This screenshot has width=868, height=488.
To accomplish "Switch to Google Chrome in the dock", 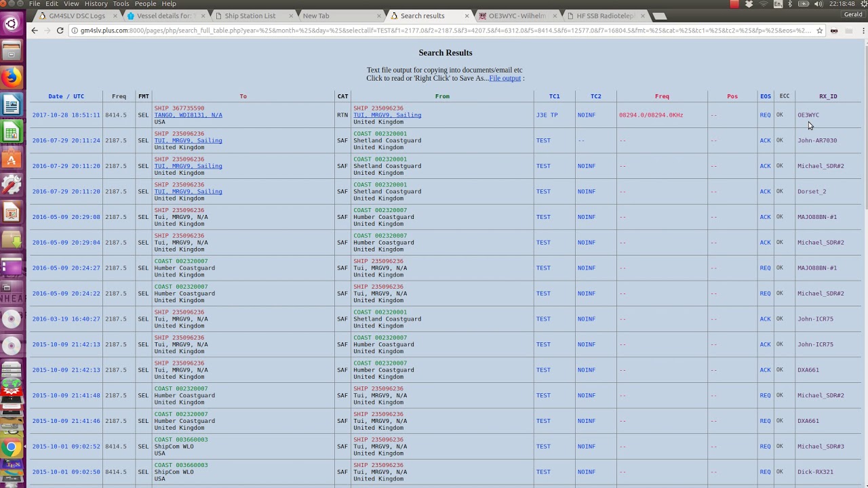I will (12, 447).
